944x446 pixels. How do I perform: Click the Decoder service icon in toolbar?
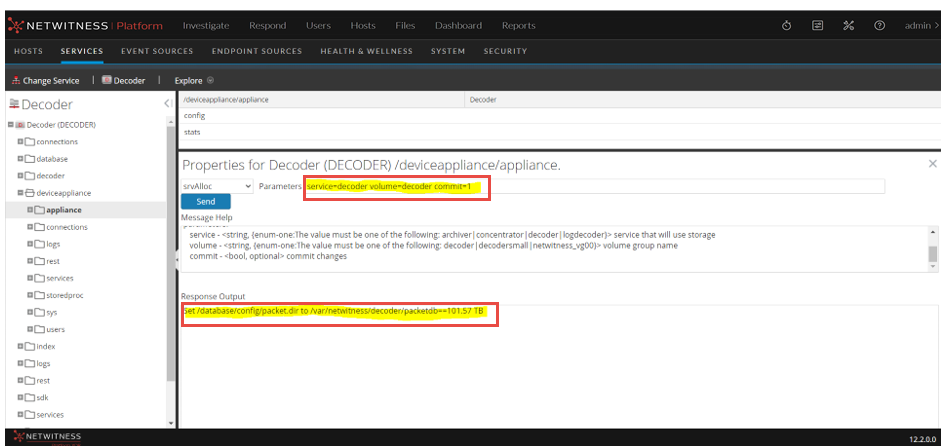click(x=106, y=80)
